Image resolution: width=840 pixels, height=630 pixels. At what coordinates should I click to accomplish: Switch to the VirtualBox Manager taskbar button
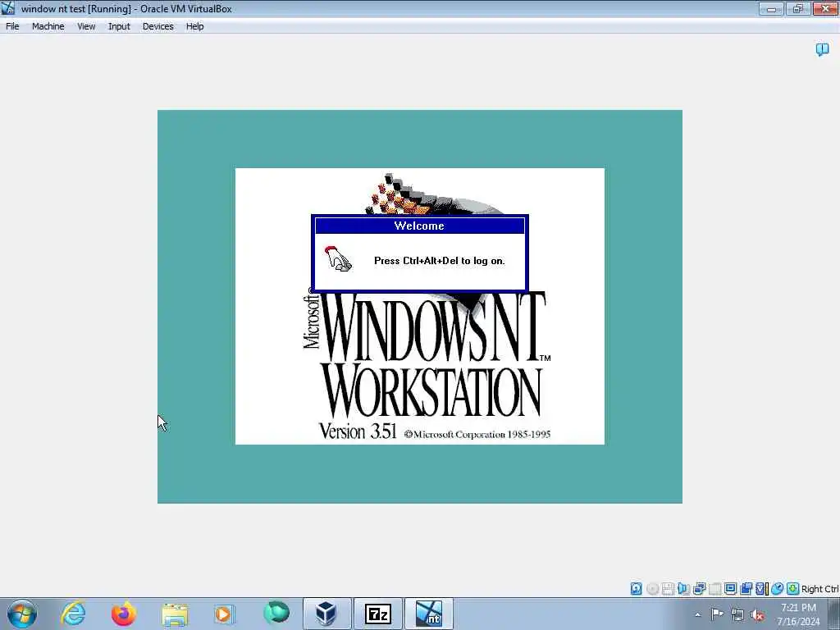click(x=326, y=614)
